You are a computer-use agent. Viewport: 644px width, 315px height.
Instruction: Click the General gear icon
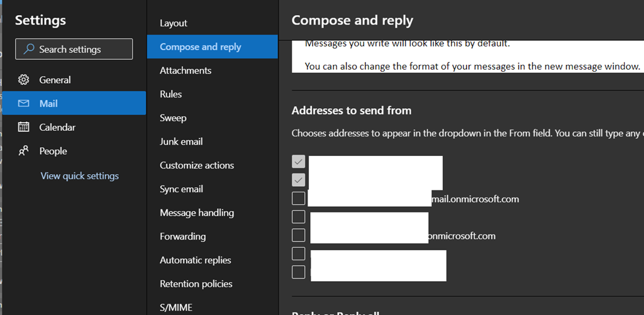pos(24,80)
